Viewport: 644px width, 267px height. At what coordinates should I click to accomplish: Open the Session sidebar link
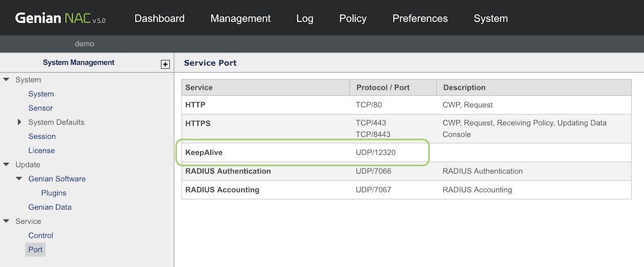[42, 136]
